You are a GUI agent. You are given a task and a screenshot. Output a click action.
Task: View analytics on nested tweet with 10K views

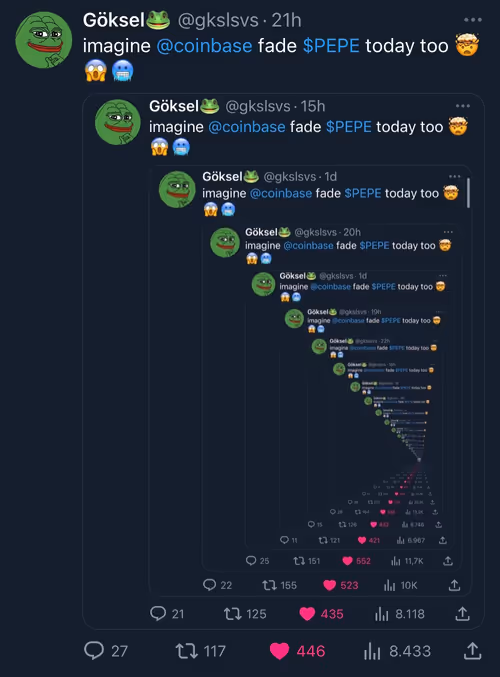389,585
